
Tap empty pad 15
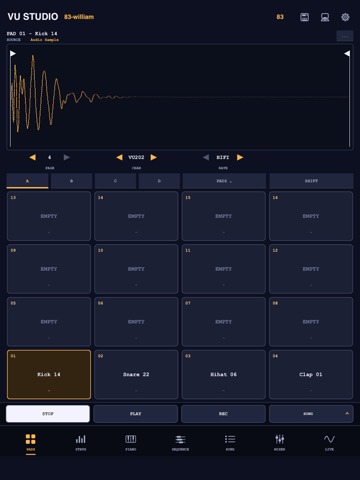click(x=223, y=216)
